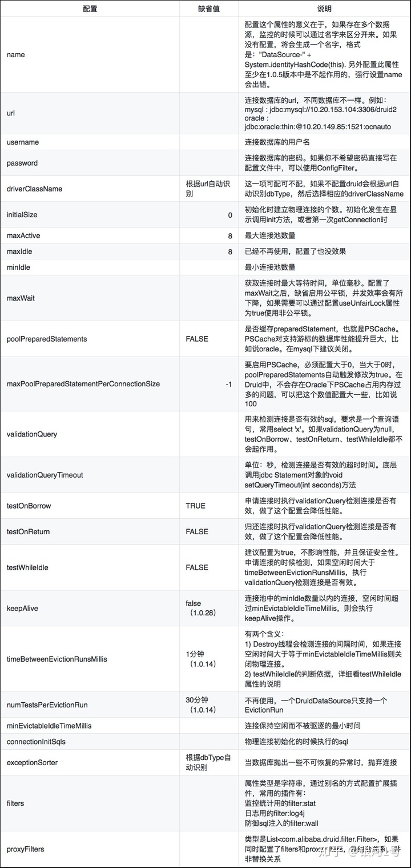Click the maxIdle config cell
411x868 pixels.
point(90,251)
